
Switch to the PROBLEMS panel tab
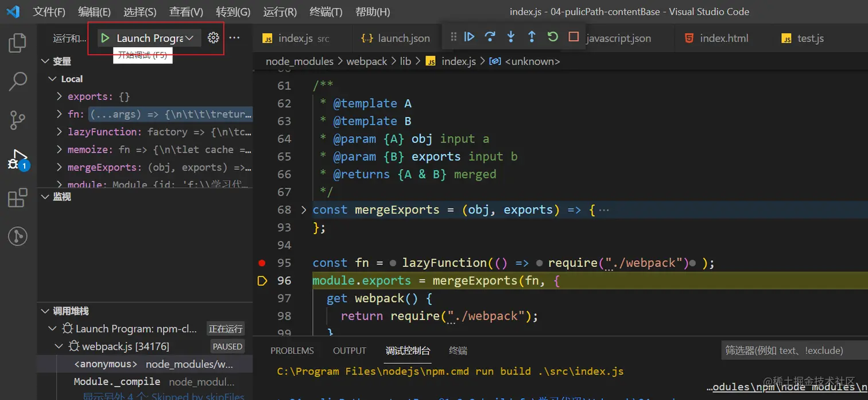292,351
